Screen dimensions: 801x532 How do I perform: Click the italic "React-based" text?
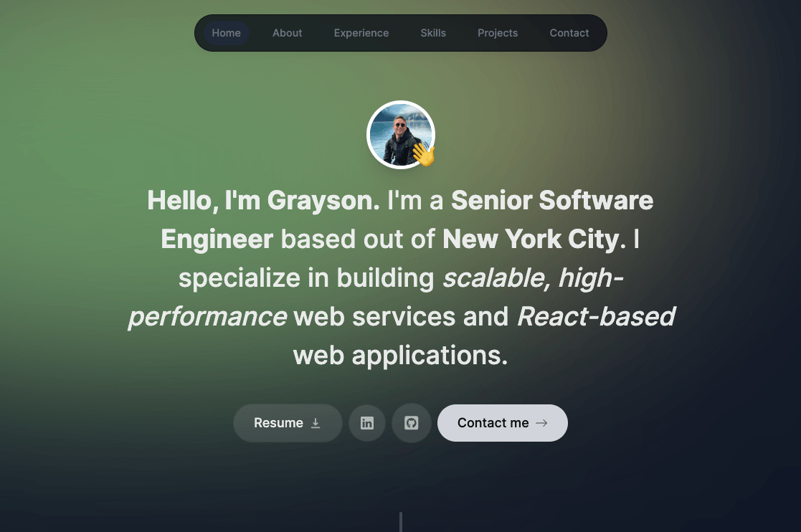coord(596,316)
